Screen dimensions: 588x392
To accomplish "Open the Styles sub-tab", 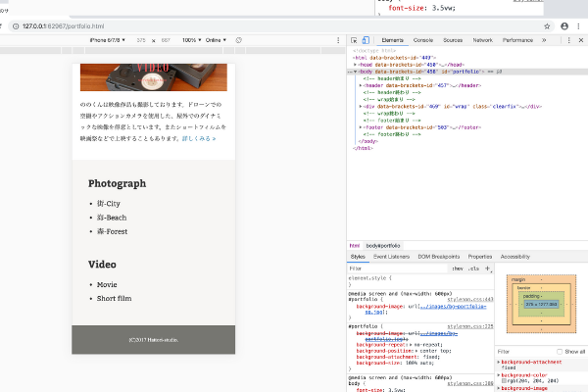I will (358, 257).
